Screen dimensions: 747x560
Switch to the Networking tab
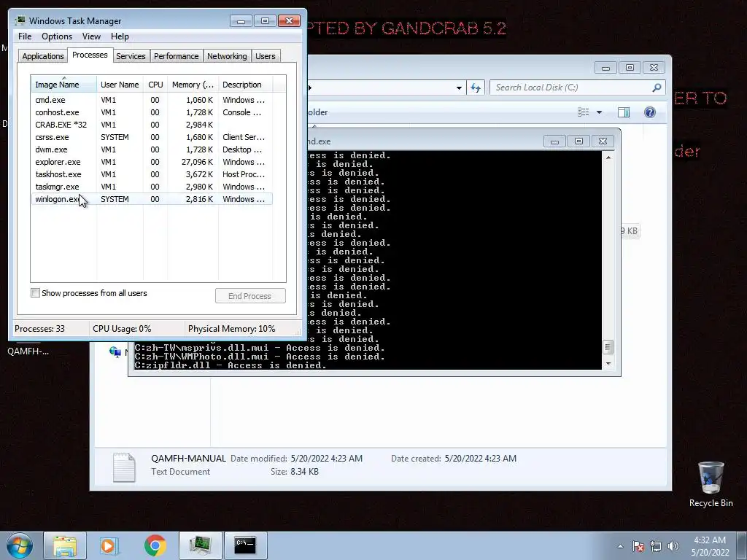[227, 56]
